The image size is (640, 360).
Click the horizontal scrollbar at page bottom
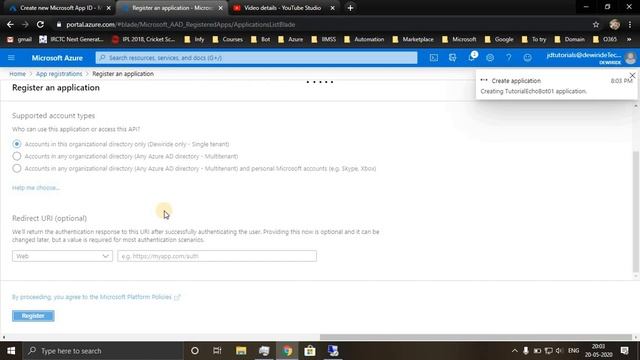476,337
